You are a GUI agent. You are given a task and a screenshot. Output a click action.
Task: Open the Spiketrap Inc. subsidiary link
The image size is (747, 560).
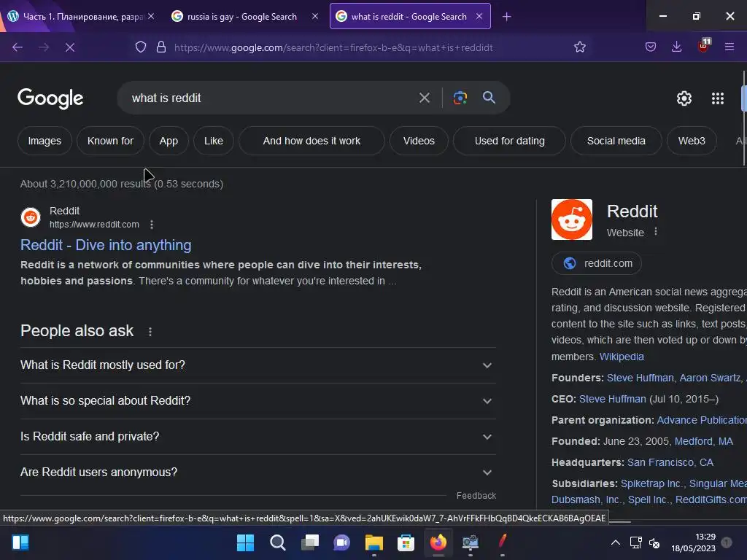[x=651, y=484]
